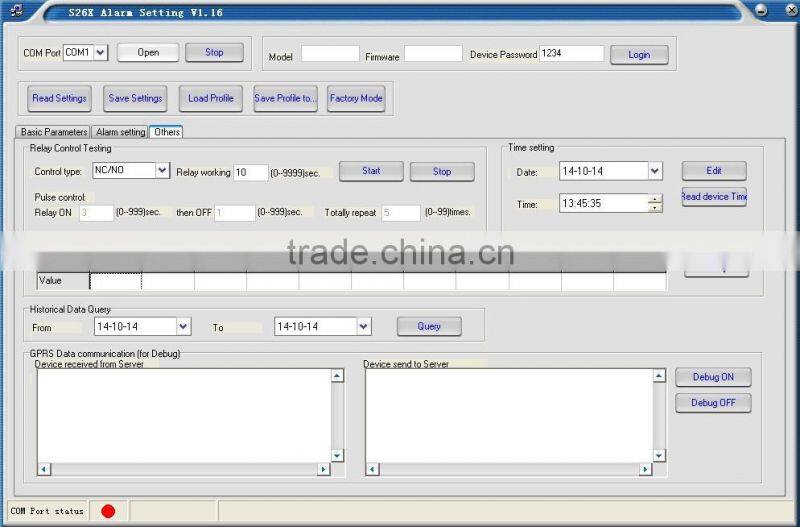
Task: Switch to the Basic Parameters tab
Action: (x=53, y=132)
